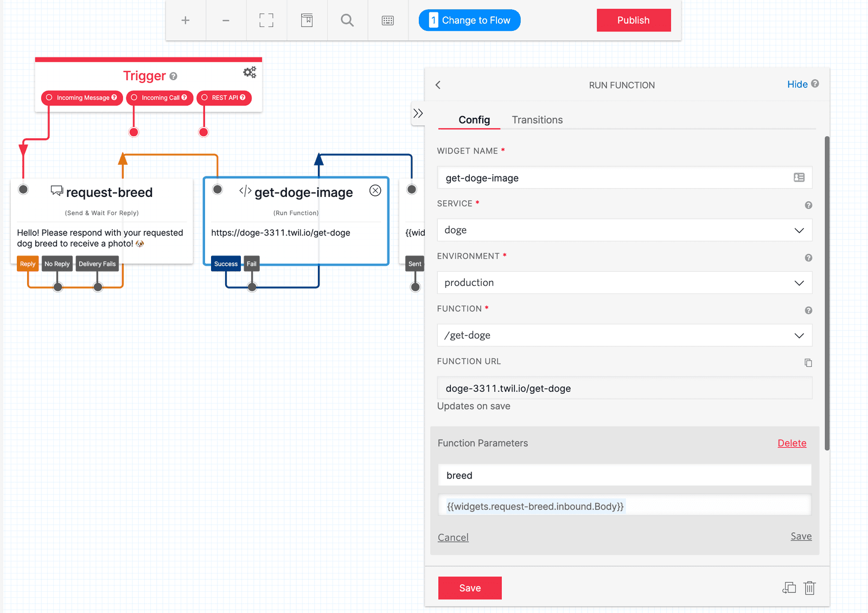Click the breed parameter value field
The image size is (868, 613).
pyautogui.click(x=624, y=505)
